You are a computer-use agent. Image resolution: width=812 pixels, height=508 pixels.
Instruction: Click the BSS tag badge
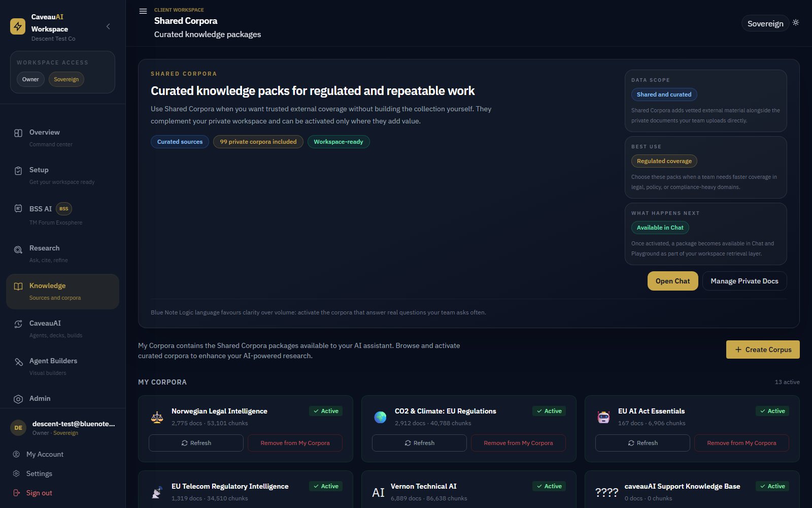[x=64, y=209]
